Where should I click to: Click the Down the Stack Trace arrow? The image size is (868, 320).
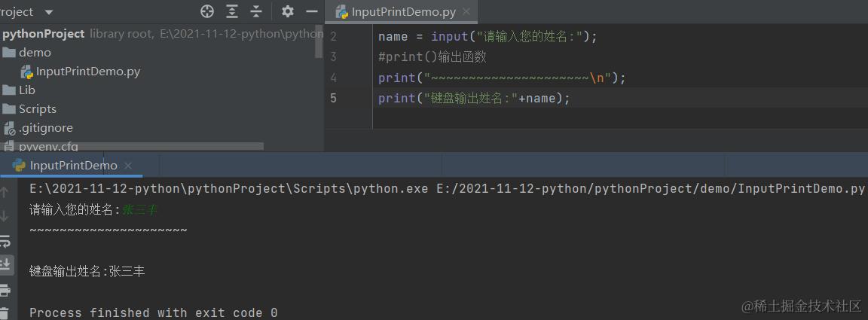tap(5, 216)
